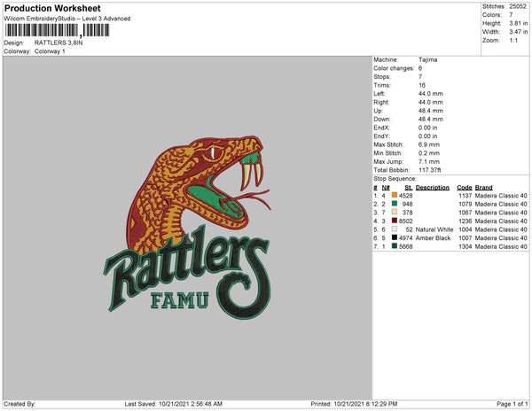Click the 'Code' column header

click(x=464, y=188)
